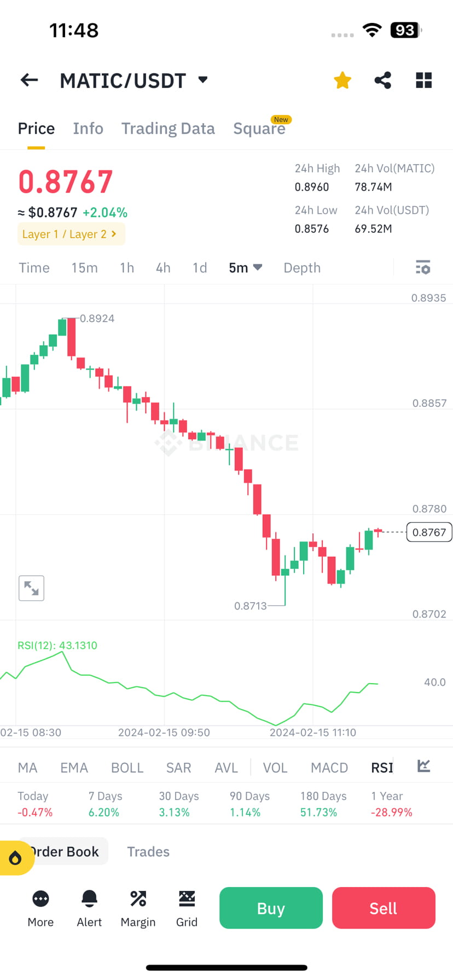This screenshot has width=453, height=980.
Task: Open the 5m timeframe dropdown
Action: 245,267
